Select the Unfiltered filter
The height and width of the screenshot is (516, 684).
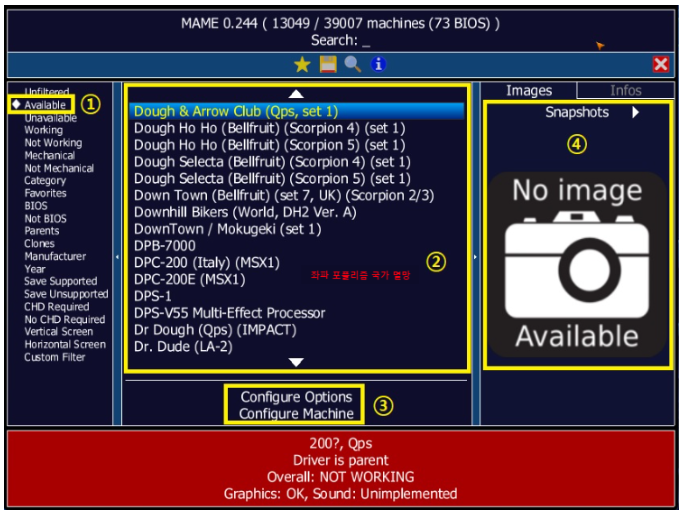pos(47,92)
